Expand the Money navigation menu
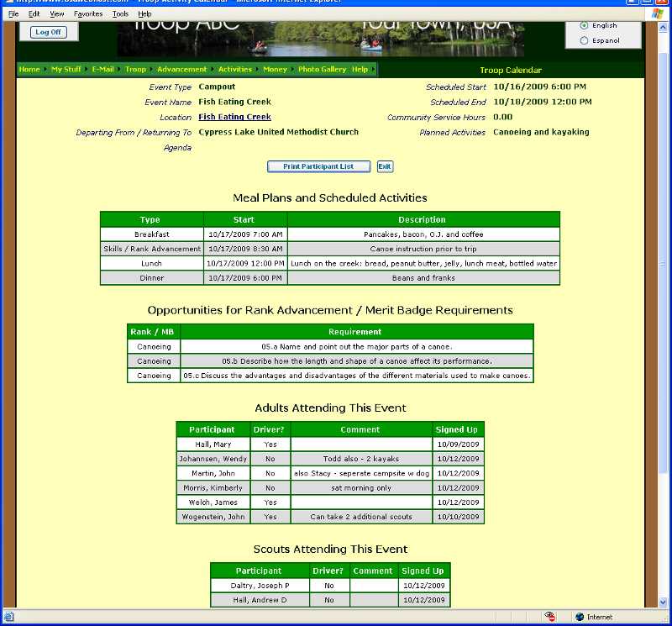 tap(275, 70)
